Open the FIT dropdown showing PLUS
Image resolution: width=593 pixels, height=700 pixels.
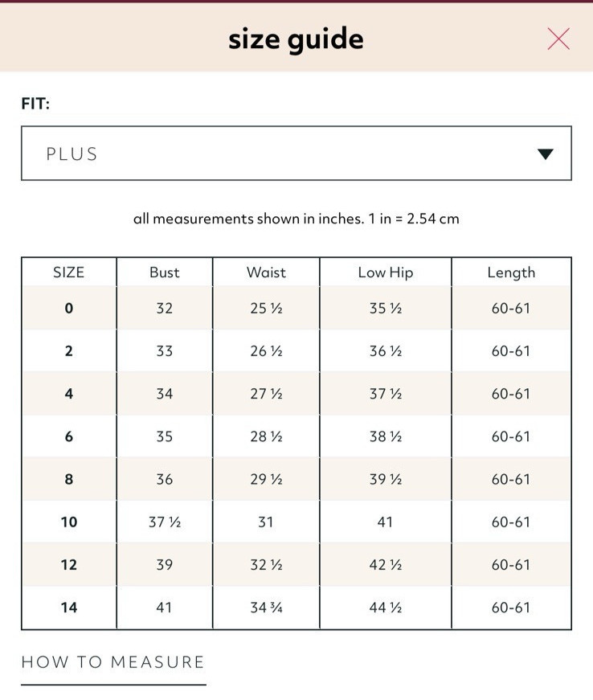(296, 154)
